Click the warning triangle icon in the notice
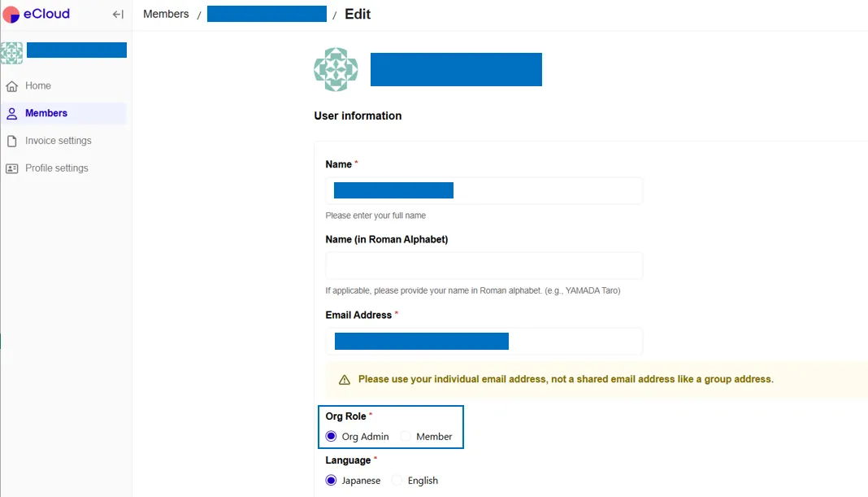 [x=345, y=380]
